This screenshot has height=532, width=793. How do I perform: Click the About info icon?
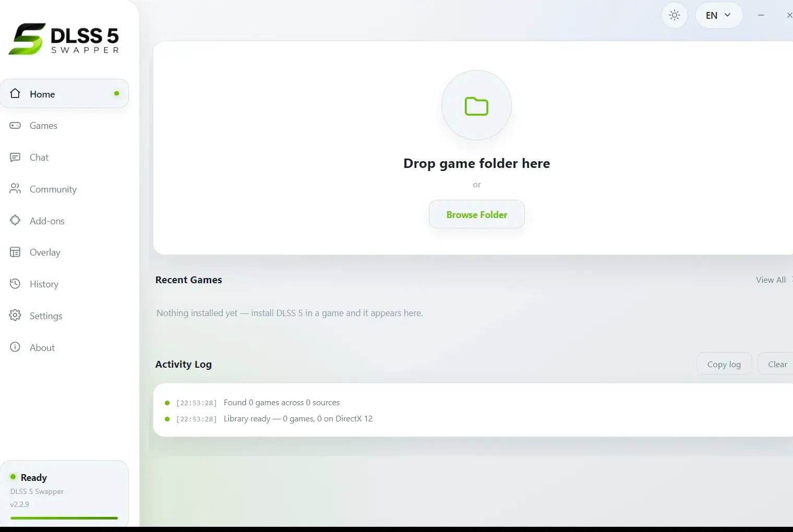pyautogui.click(x=15, y=347)
